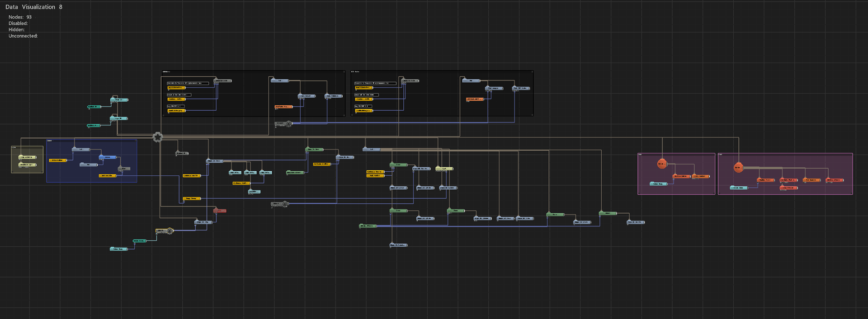
Task: Select the orange node in second black group
Action: point(475,99)
